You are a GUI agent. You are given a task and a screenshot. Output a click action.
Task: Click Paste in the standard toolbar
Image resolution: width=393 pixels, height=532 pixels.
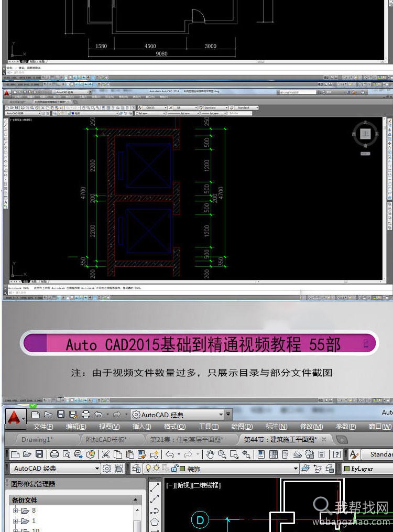130,454
